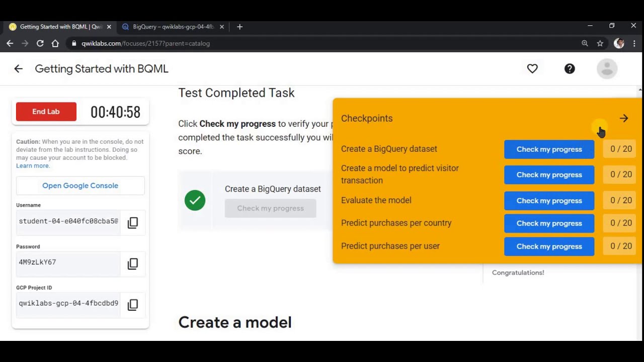Check progress for Predict purchases per user

pos(549,246)
